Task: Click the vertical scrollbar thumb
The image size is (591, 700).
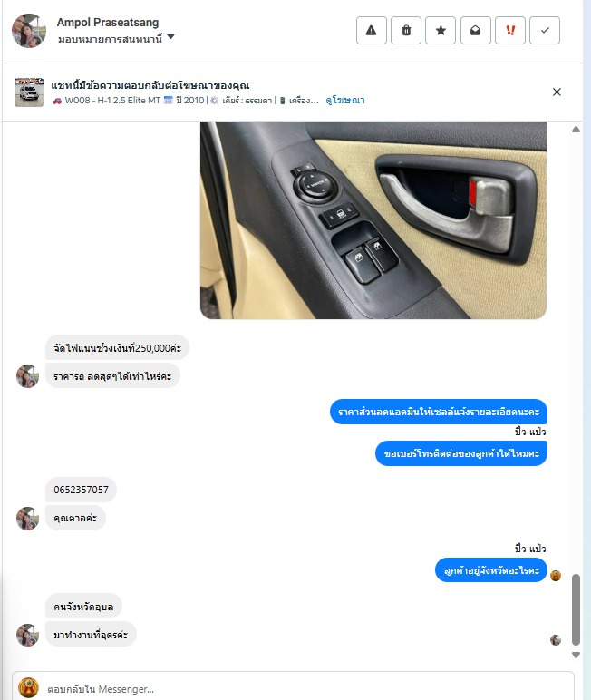Action: pyautogui.click(x=576, y=610)
